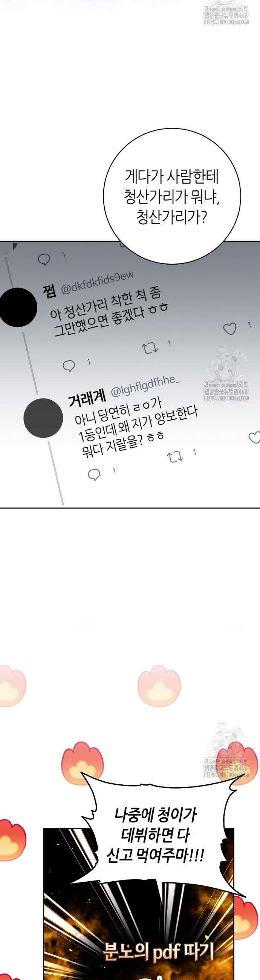Retweet 거래계's reply tweet

176,456
